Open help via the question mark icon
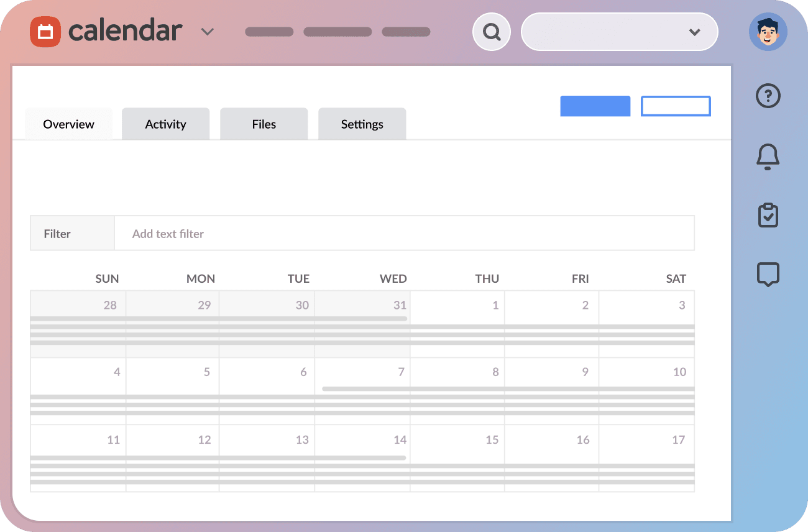 pyautogui.click(x=768, y=96)
